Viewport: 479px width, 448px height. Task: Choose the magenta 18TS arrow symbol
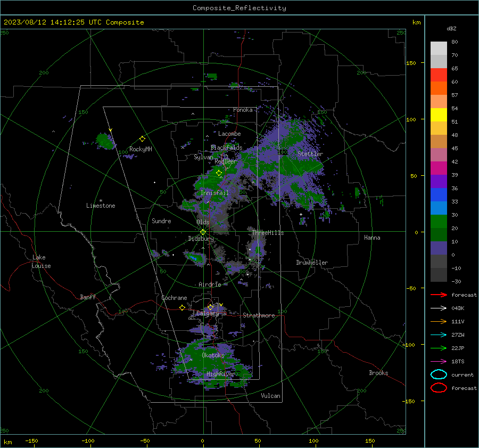click(439, 362)
